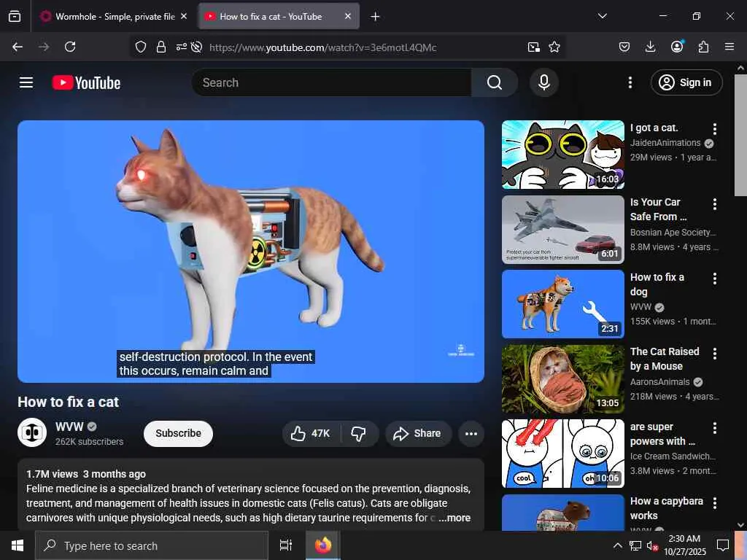The width and height of the screenshot is (747, 560).
Task: Open the 'I got a cat.' thumbnail
Action: click(562, 155)
